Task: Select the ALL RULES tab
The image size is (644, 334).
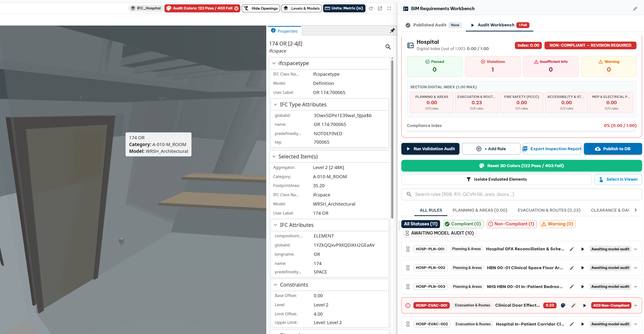Action: pos(431,210)
